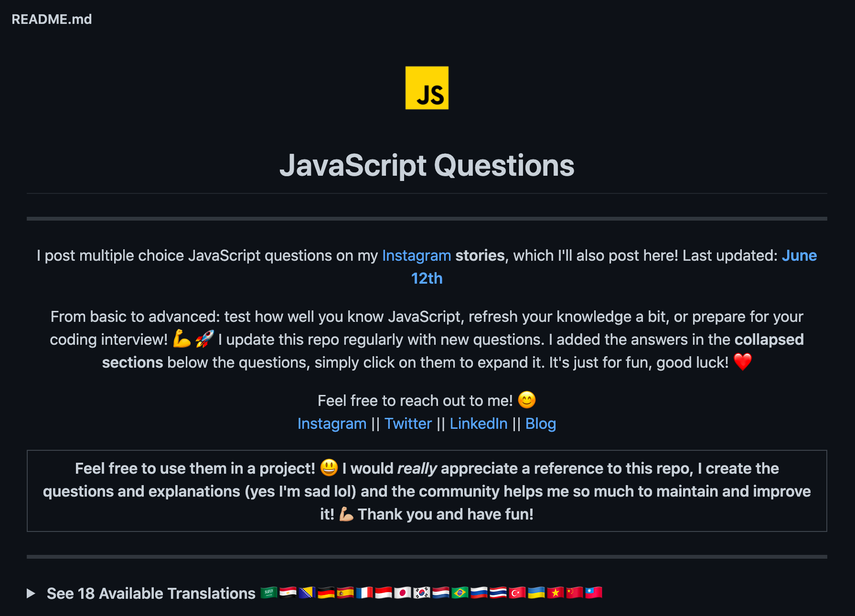This screenshot has height=616, width=855.
Task: Expand the Available Translations disclosure triangle
Action: (31, 594)
